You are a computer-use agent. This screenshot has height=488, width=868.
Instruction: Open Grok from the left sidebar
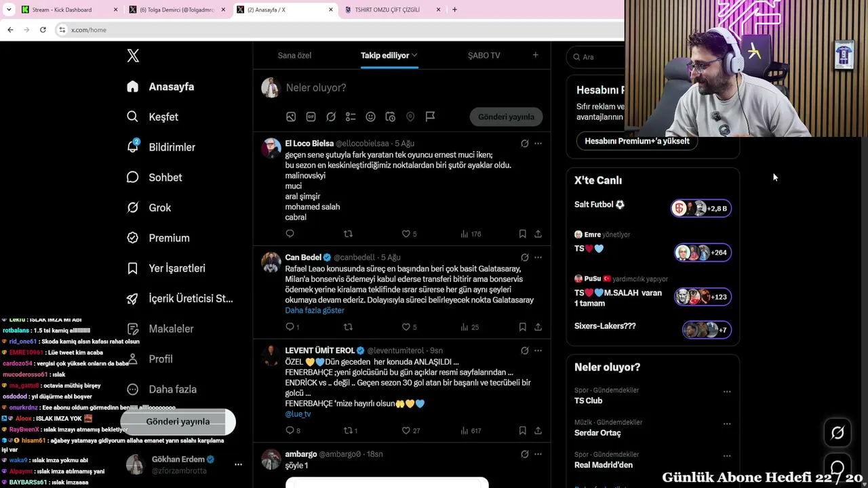tap(149, 207)
